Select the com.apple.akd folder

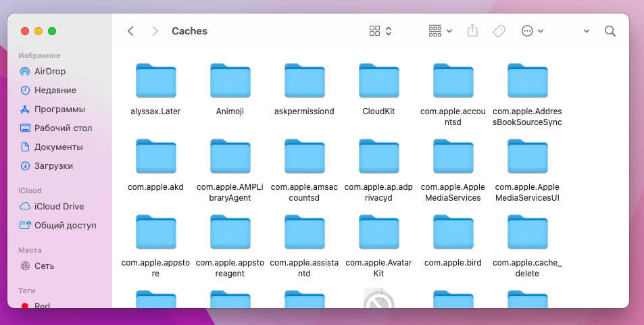tap(155, 156)
